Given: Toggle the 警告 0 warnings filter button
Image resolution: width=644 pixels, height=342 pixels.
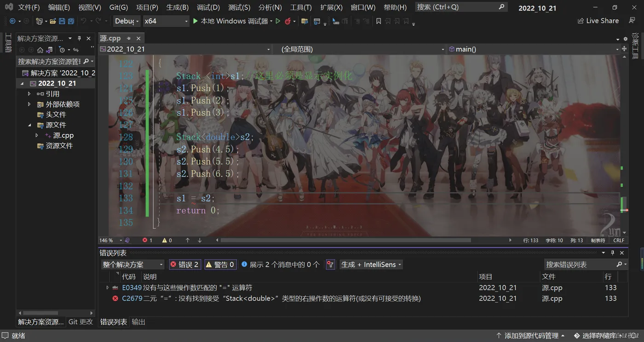Looking at the screenshot, I should 220,265.
